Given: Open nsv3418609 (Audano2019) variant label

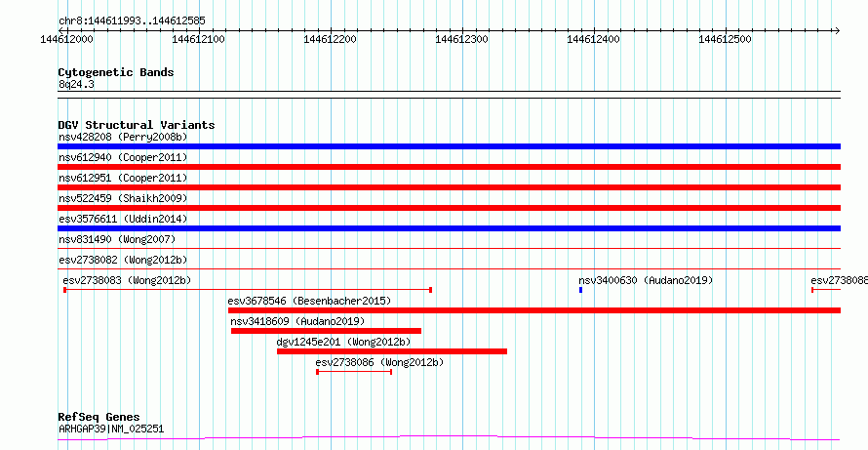Looking at the screenshot, I should coord(297,321).
